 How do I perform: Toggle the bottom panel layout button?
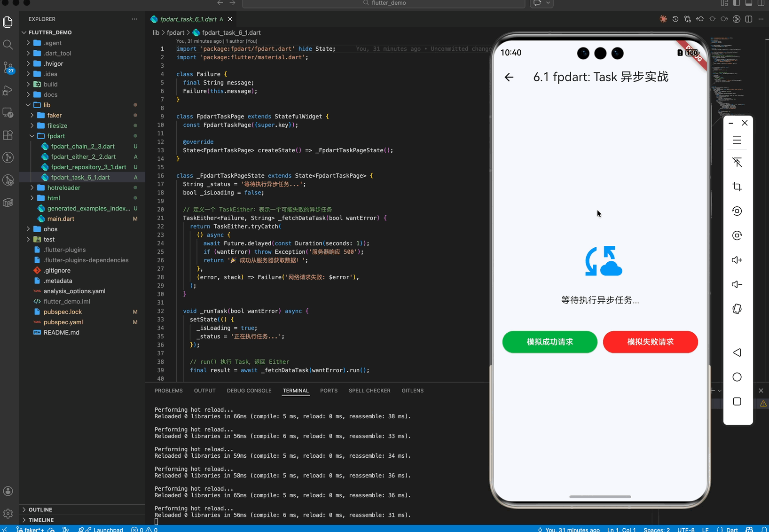point(749,3)
